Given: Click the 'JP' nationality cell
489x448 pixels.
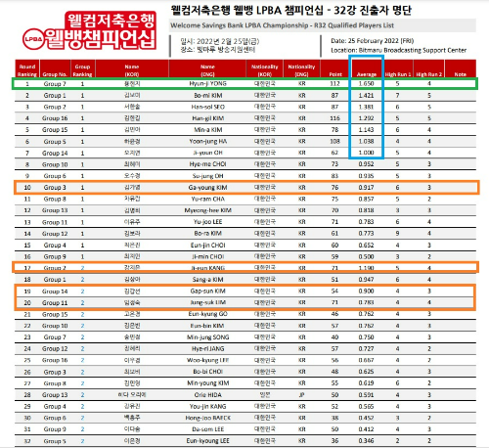Looking at the screenshot, I should point(302,395).
